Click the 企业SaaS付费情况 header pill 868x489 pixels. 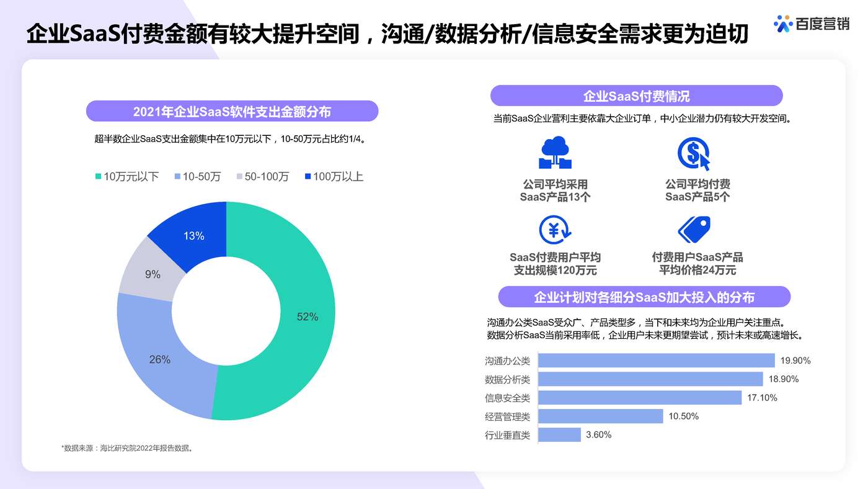pyautogui.click(x=636, y=96)
